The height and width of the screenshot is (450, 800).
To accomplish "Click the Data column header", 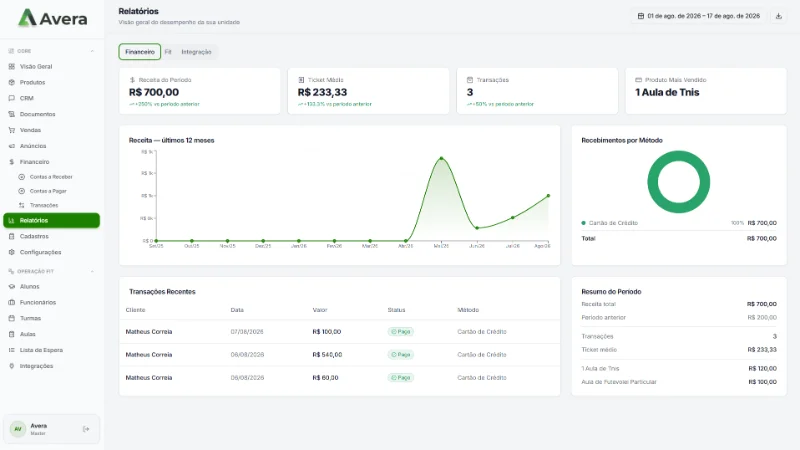I will click(237, 310).
